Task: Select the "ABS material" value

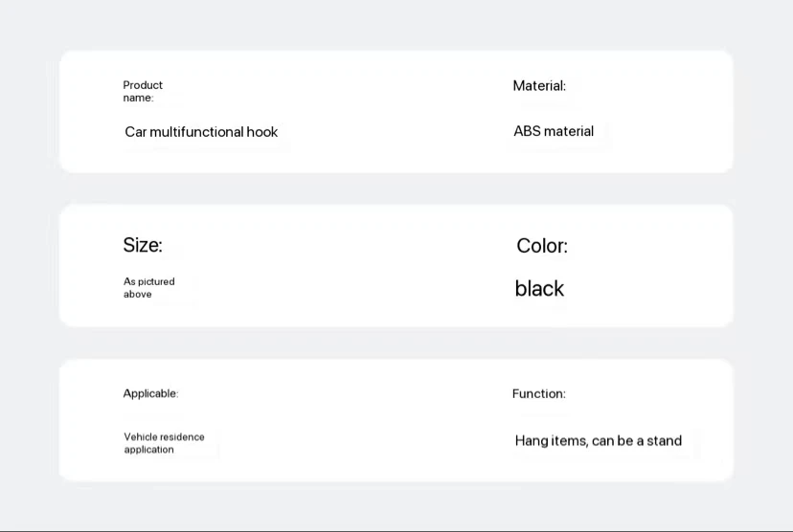Action: tap(554, 131)
